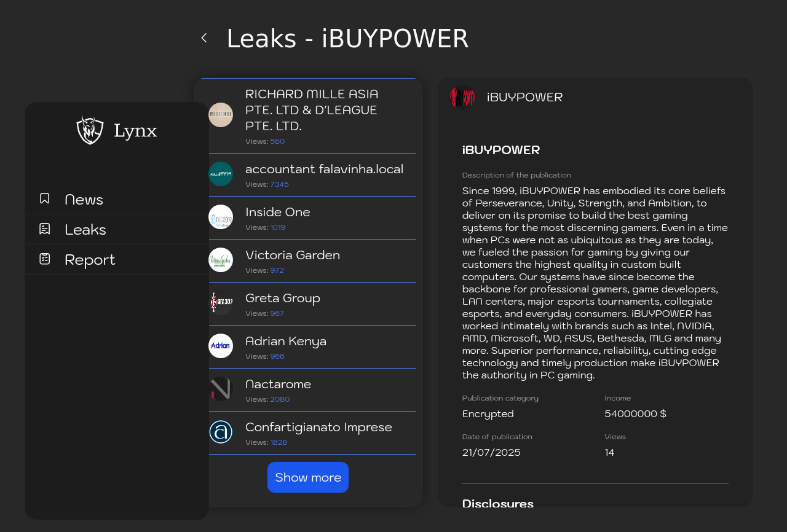Click the Lynx brand name text
Viewport: 787px width, 532px height.
(x=135, y=131)
